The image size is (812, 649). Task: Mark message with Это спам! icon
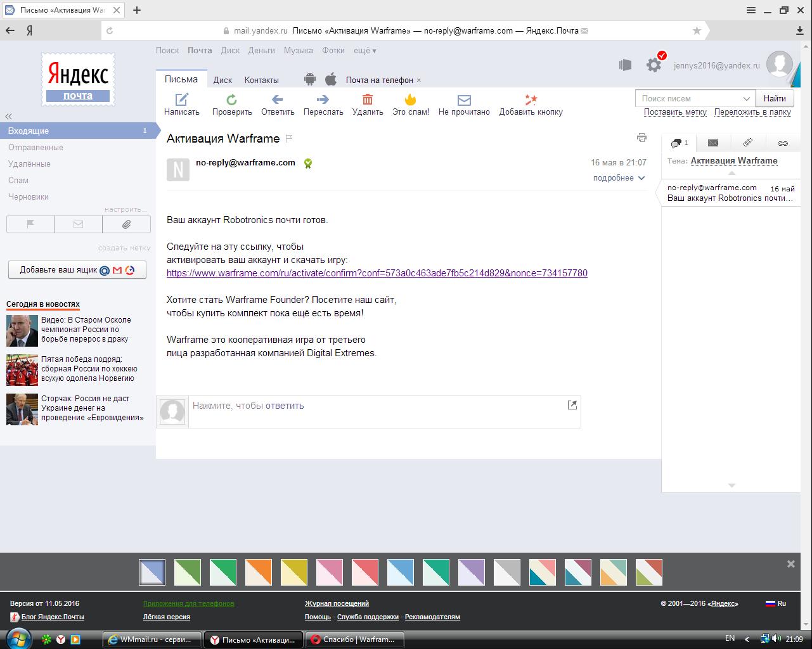click(x=411, y=100)
